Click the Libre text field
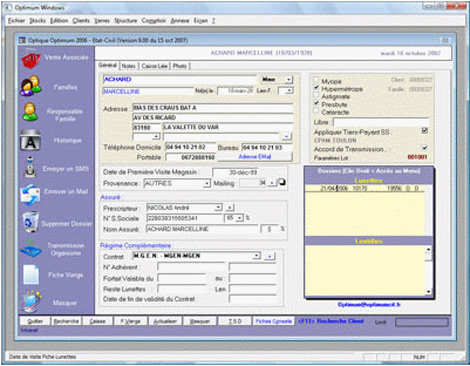Image resolution: width=470 pixels, height=366 pixels. point(381,122)
